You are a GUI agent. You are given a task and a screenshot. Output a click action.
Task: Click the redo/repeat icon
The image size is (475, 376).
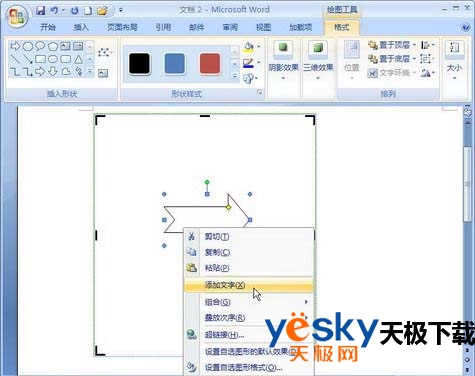coord(75,11)
